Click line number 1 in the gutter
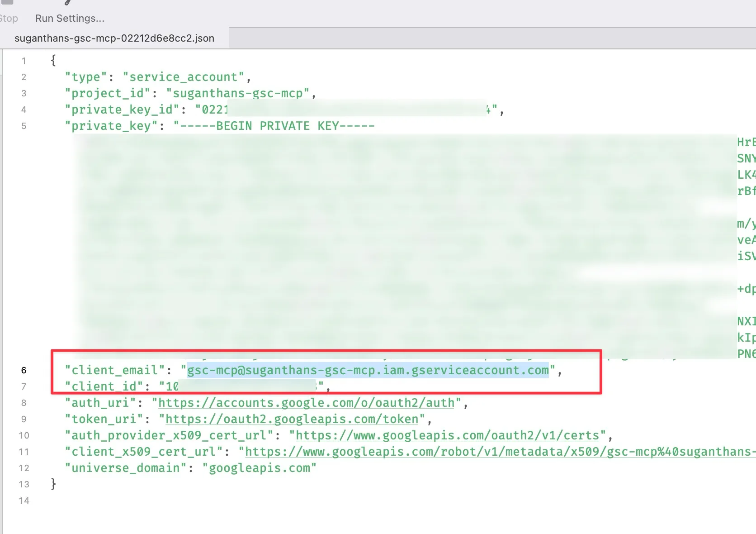The height and width of the screenshot is (534, 756). pos(24,61)
